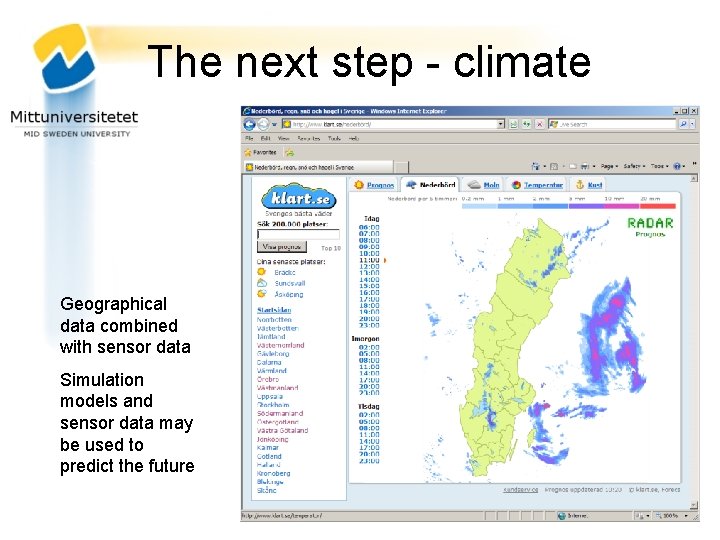Open the File menu
The width and height of the screenshot is (720, 540).
[249, 138]
